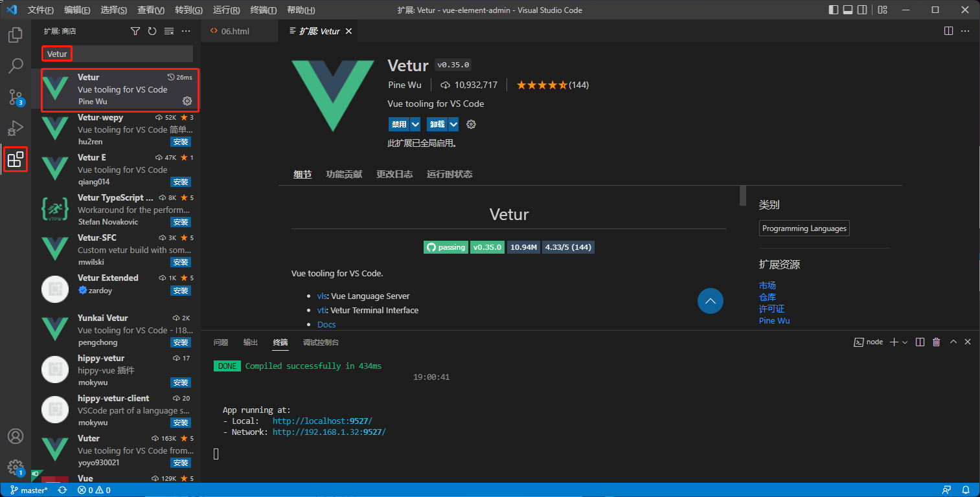
Task: Switch to the Runtime Status tab
Action: 450,174
